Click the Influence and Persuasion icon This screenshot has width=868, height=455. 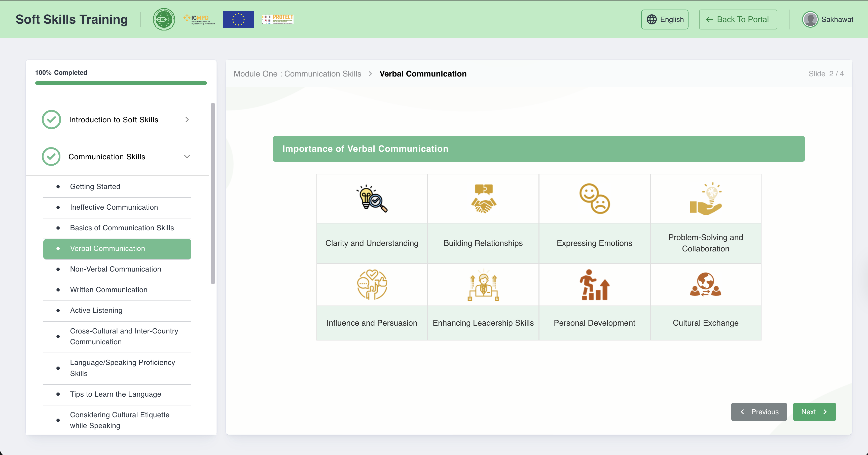click(372, 285)
